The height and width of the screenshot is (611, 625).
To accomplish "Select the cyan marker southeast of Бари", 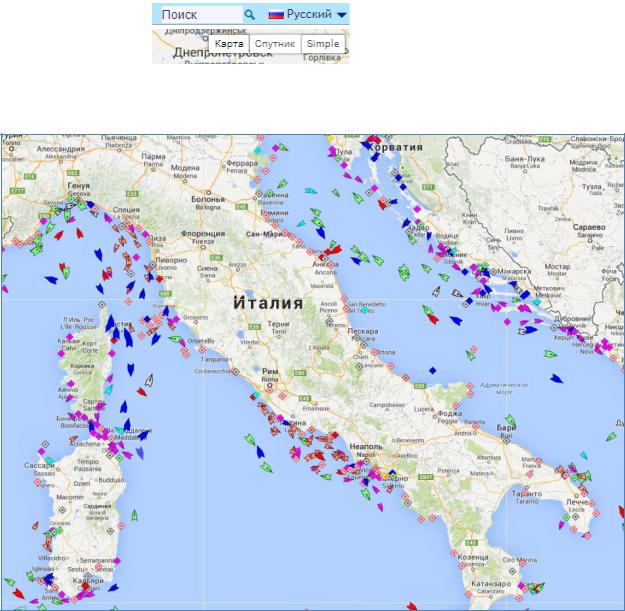I will click(x=584, y=455).
